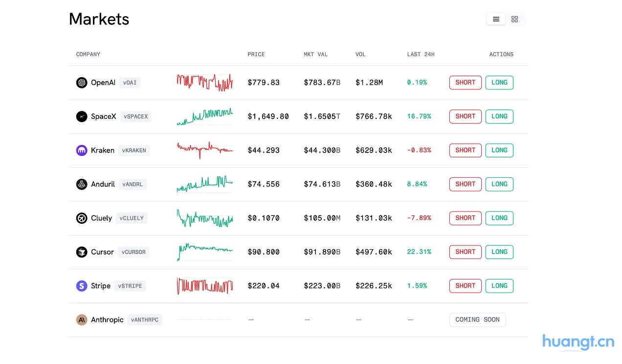
Task: Click Anthropic's COMING SOON button
Action: [477, 320]
